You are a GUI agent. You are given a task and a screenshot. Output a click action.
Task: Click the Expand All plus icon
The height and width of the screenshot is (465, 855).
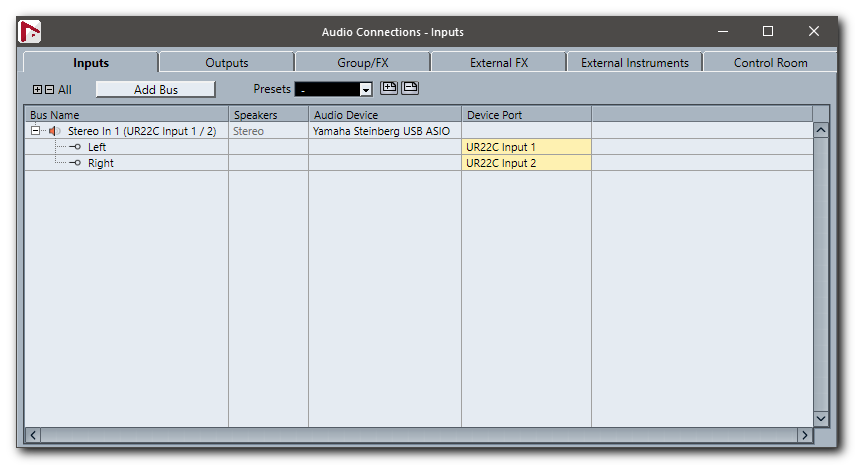coord(38,90)
